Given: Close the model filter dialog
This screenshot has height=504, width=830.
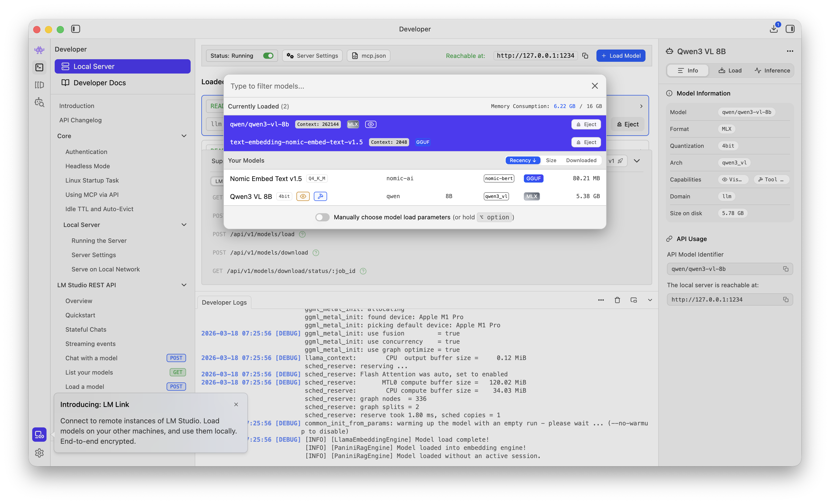Looking at the screenshot, I should 595,86.
